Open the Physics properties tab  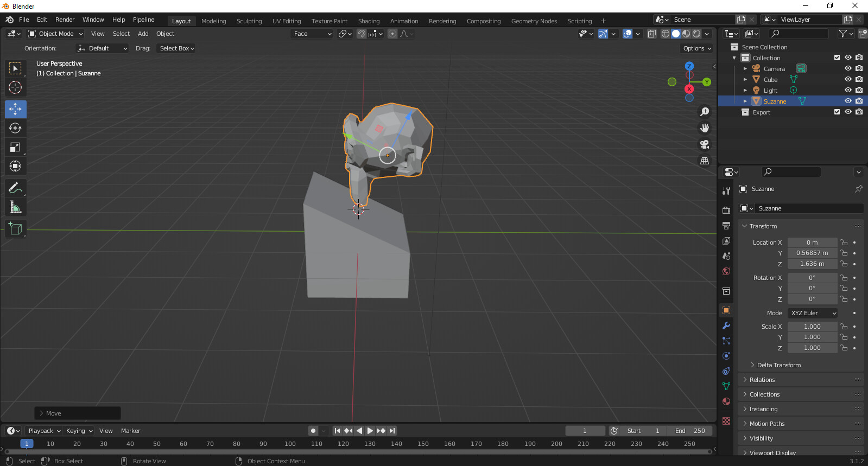[x=726, y=356]
